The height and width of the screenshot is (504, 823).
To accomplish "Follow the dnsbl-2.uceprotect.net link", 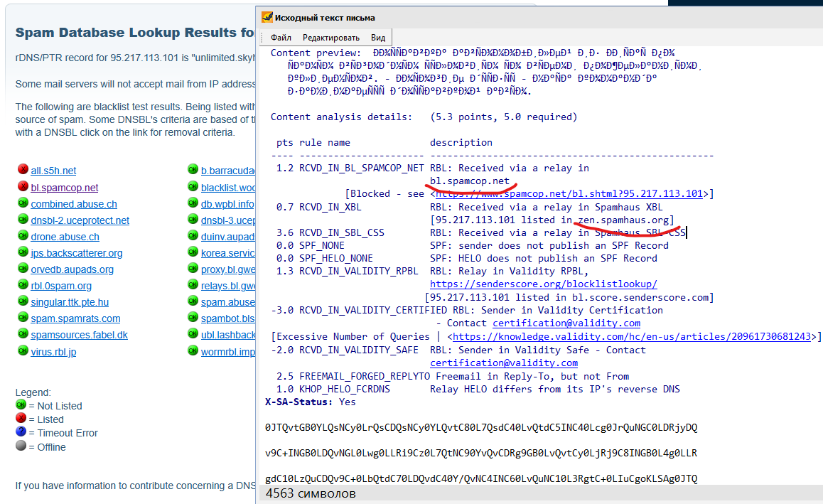I will click(80, 220).
